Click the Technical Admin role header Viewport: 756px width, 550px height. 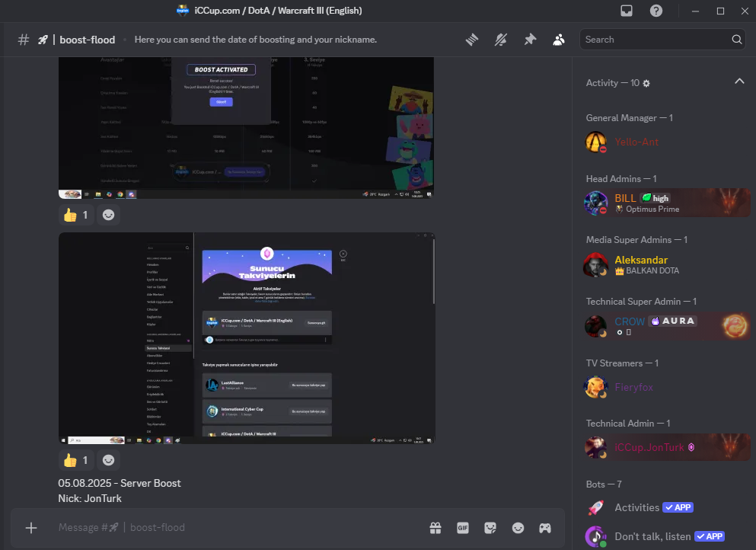click(628, 424)
